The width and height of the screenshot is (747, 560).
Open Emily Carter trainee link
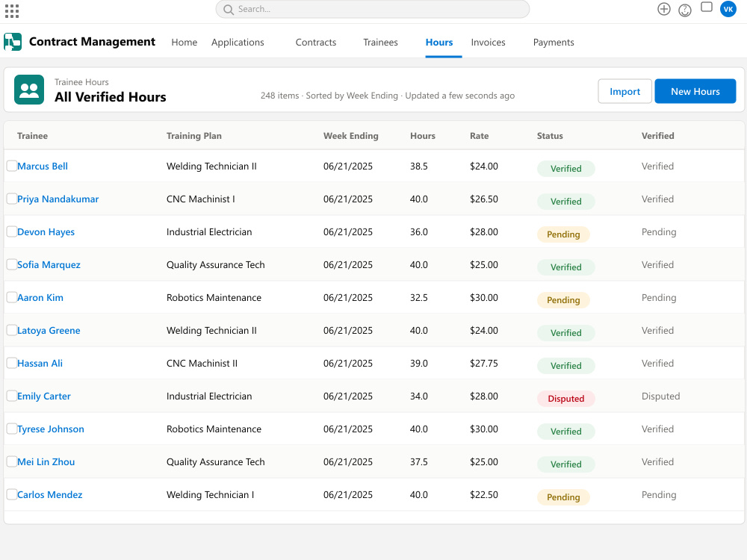[44, 396]
